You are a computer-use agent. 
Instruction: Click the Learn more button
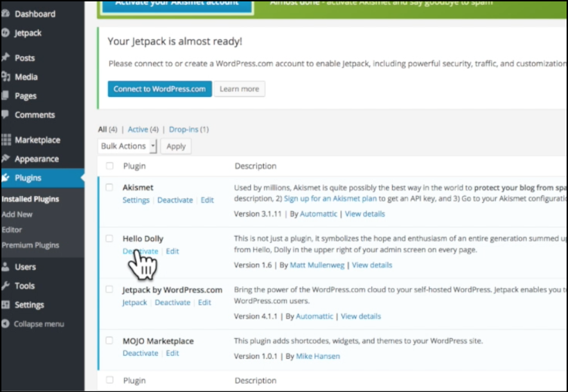click(240, 89)
